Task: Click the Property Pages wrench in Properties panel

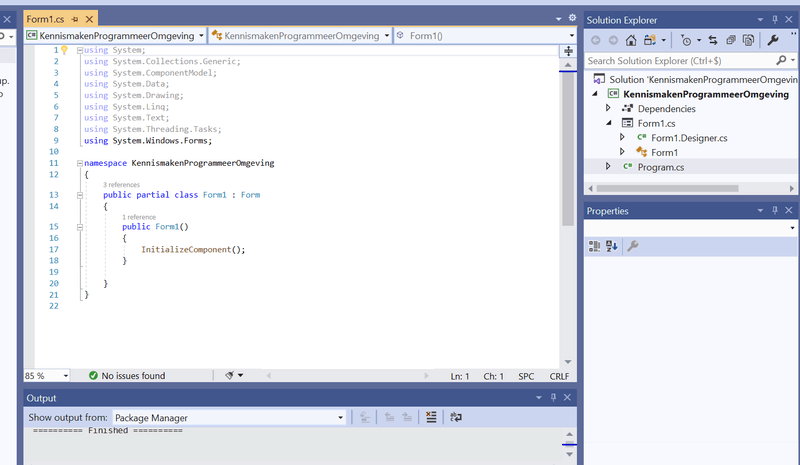Action: point(633,247)
